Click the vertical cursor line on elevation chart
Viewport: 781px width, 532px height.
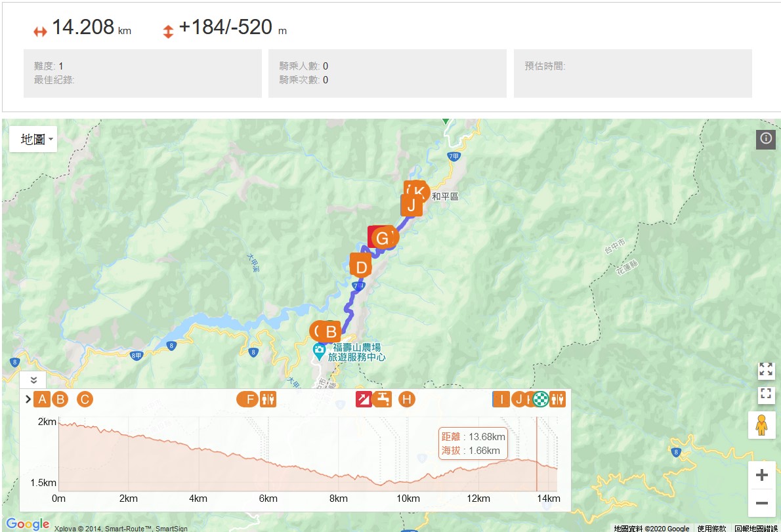(536, 454)
